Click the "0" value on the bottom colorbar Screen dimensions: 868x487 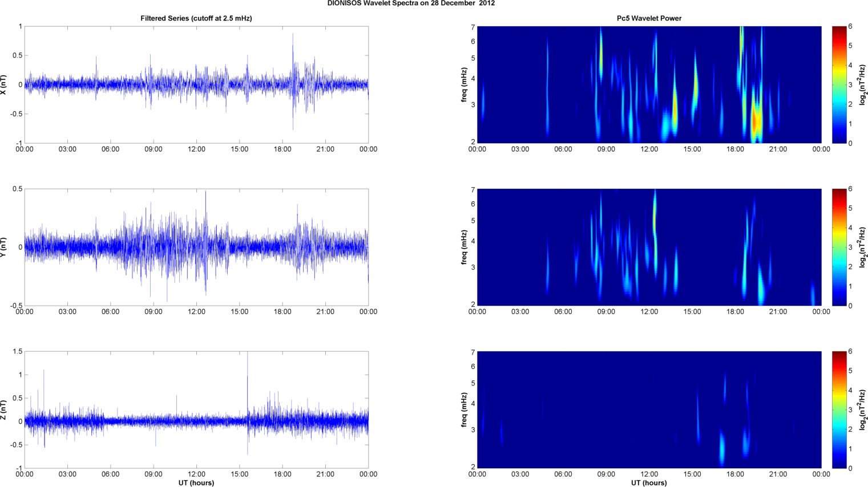click(850, 468)
